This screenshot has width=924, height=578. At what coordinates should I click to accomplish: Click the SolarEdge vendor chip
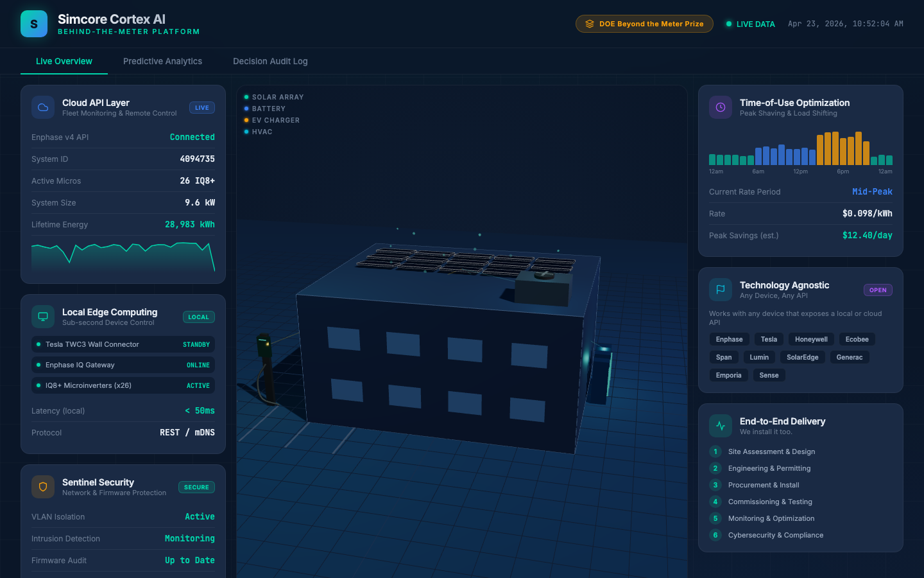click(x=803, y=357)
